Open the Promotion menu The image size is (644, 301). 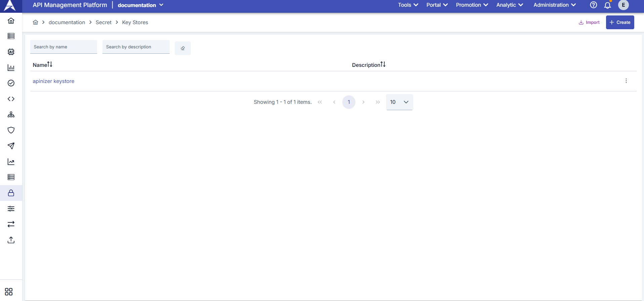click(472, 5)
